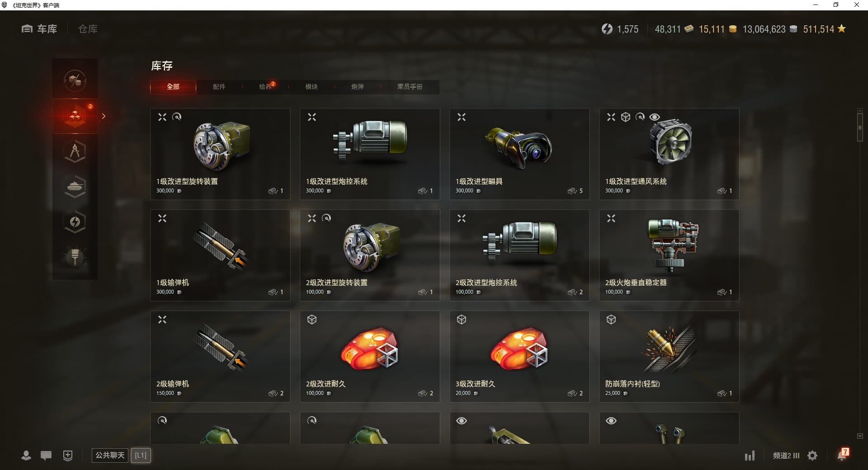Switch to the 炮弹 tab

point(357,87)
